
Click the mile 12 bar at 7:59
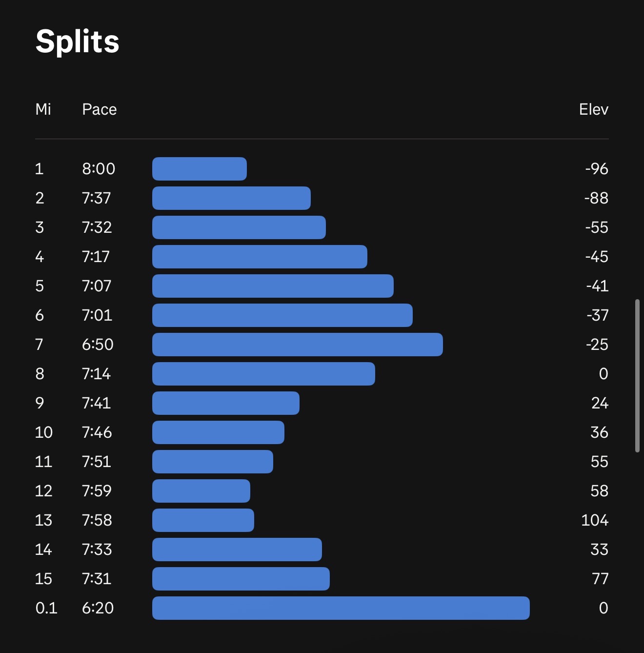201,491
